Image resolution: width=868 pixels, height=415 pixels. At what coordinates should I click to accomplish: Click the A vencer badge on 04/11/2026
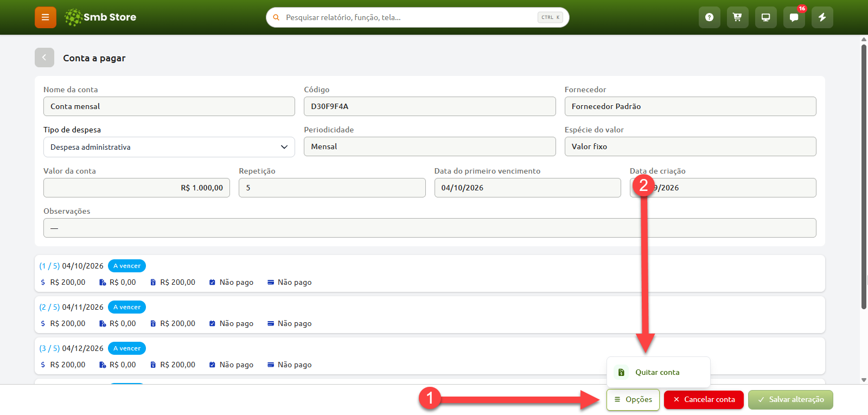127,307
